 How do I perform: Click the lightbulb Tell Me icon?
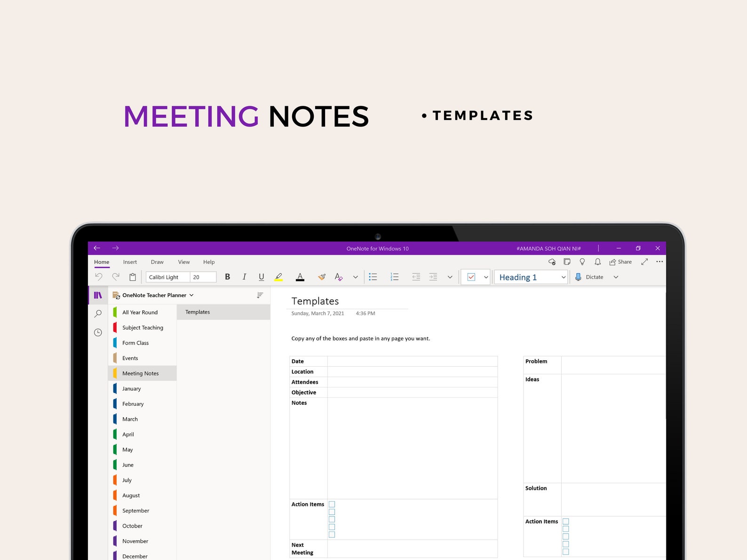582,261
